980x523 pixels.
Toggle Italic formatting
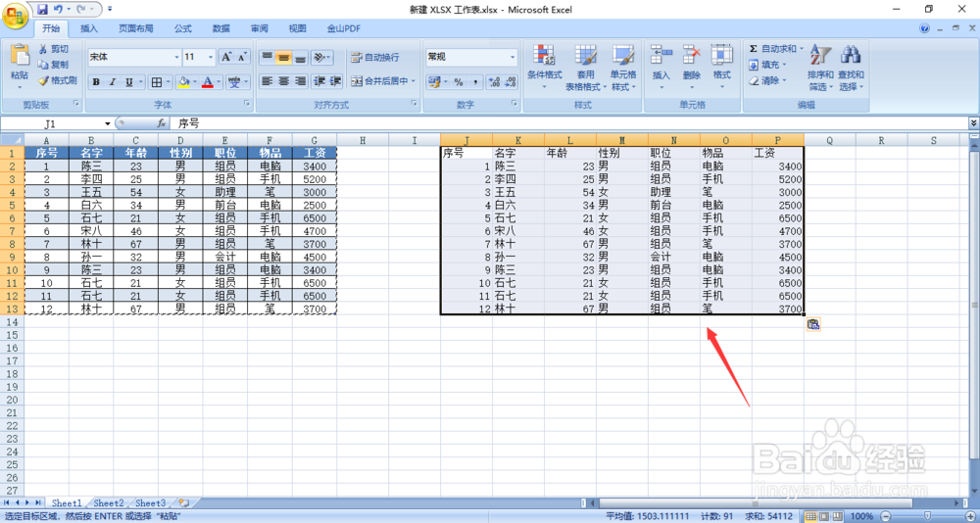point(113,82)
